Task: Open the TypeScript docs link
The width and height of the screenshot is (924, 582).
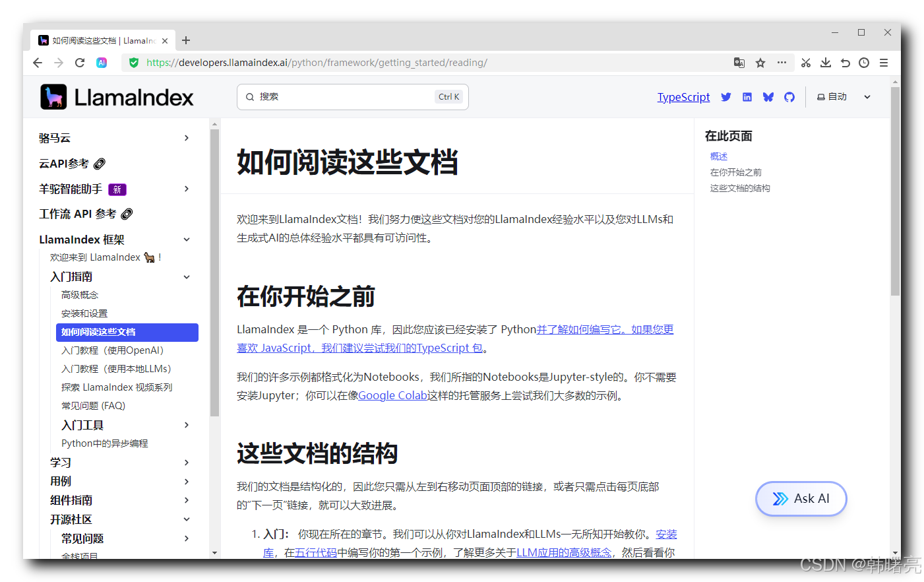Action: click(x=683, y=96)
